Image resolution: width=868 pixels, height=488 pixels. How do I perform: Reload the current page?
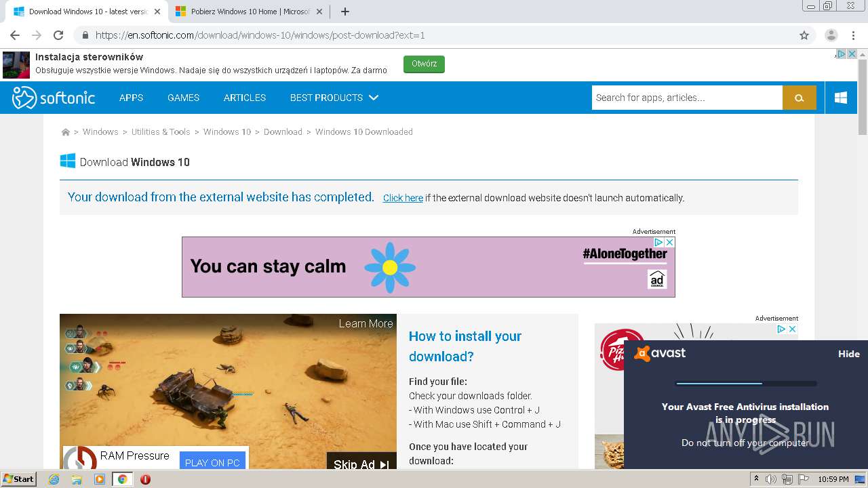(x=58, y=35)
